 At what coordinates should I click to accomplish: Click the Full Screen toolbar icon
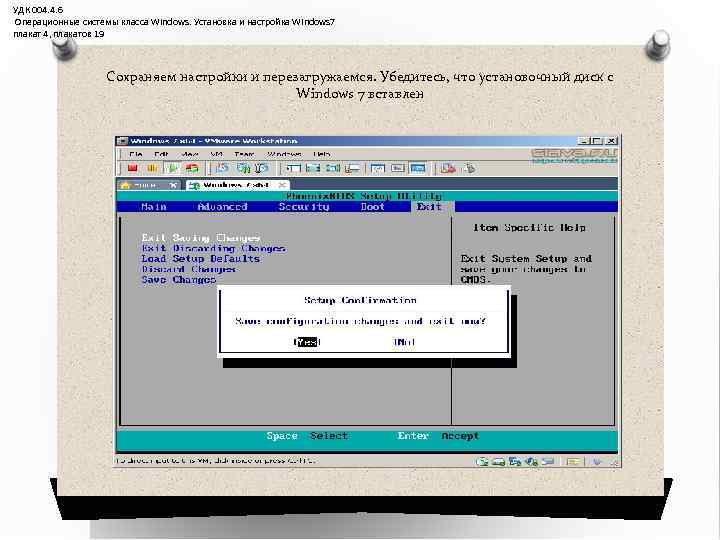[333, 168]
